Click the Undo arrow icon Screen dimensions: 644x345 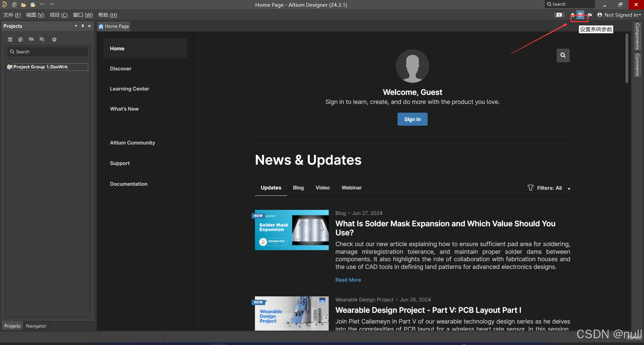[x=42, y=5]
